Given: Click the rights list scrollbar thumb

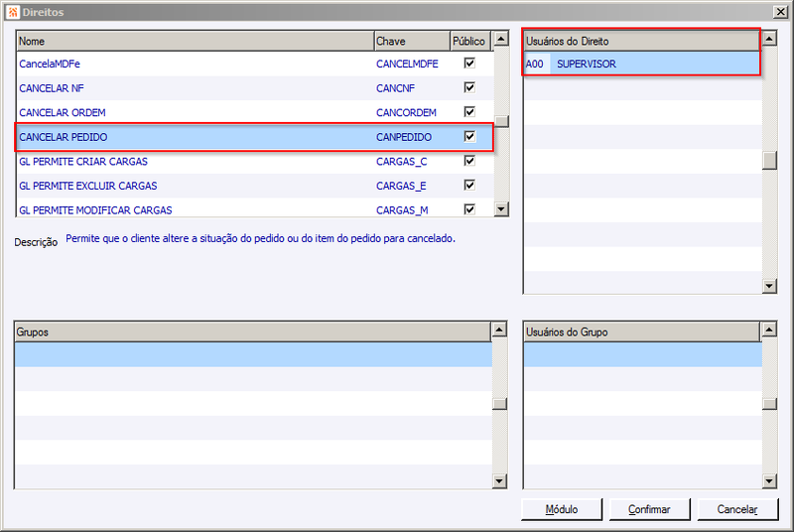Looking at the screenshot, I should click(501, 121).
